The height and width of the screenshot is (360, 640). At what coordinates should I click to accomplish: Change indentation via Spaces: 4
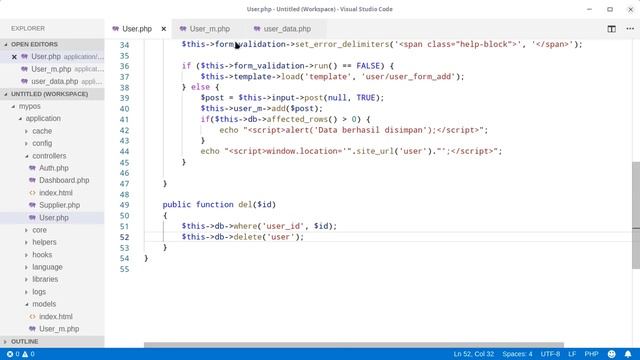(x=517, y=354)
